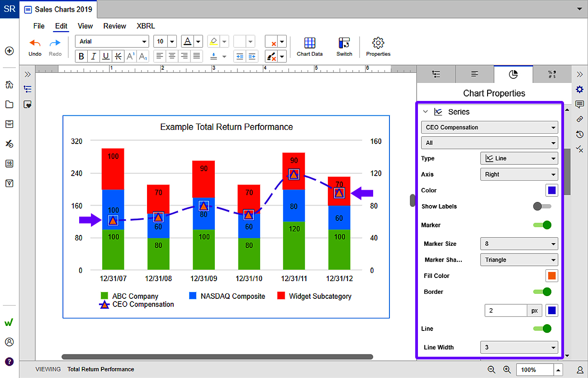The height and width of the screenshot is (378, 588).
Task: Click the plus create icon in sidebar
Action: click(9, 51)
